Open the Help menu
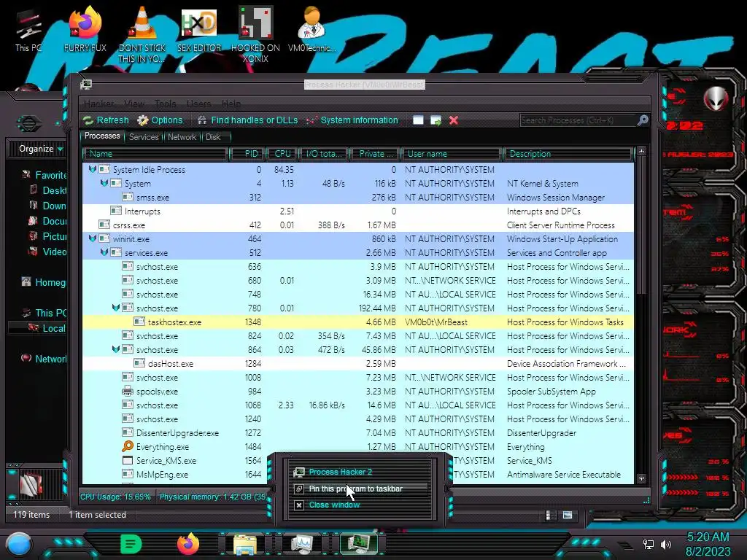This screenshot has height=560, width=747. click(x=231, y=104)
